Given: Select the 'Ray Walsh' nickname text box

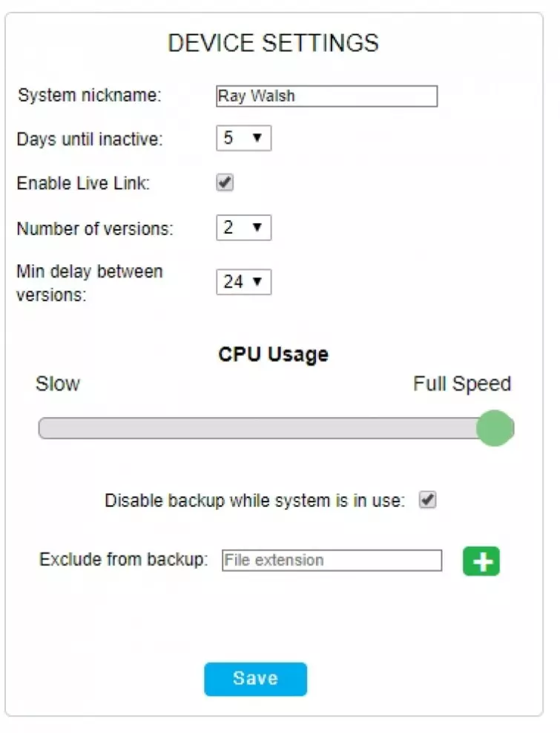Looking at the screenshot, I should coord(326,96).
